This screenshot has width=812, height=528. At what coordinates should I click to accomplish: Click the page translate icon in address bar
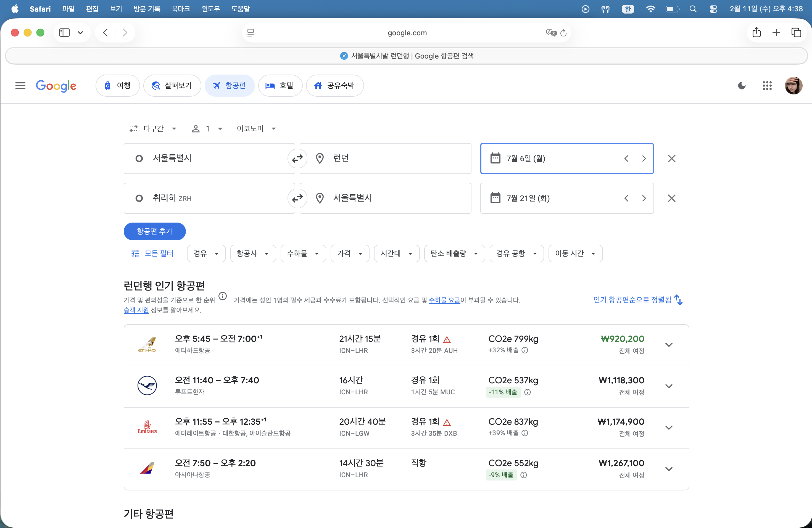pos(551,33)
